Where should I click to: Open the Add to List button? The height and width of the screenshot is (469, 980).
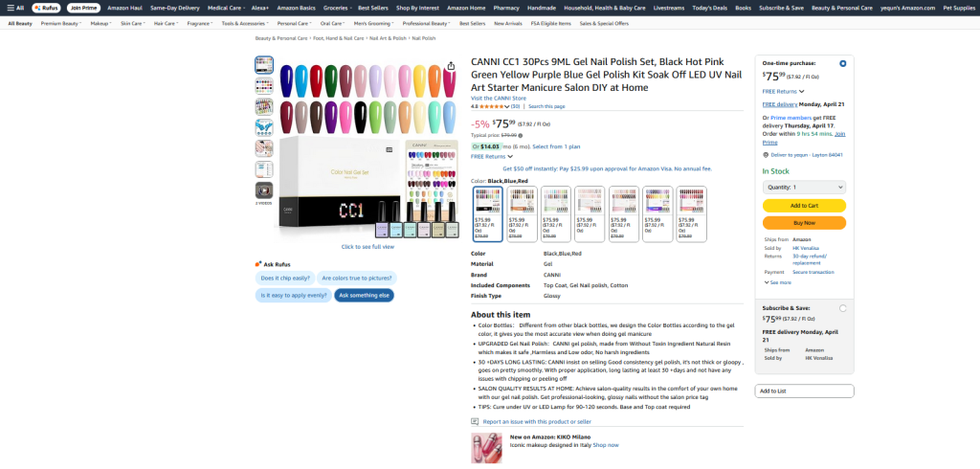coord(804,391)
